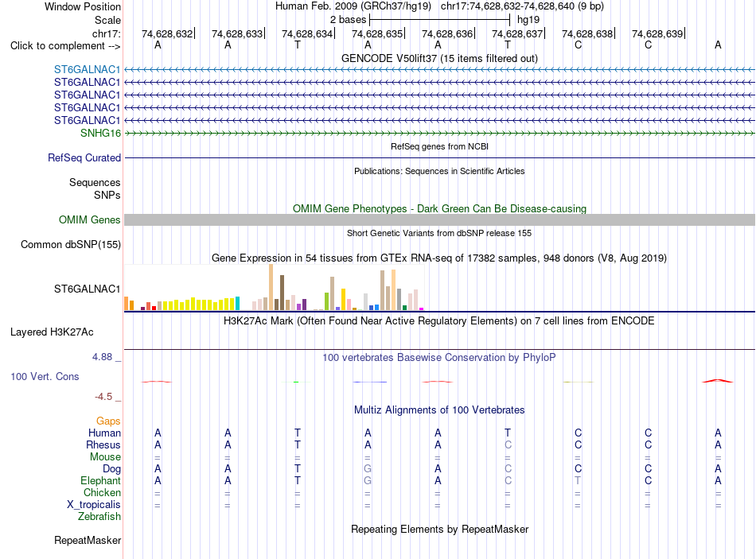Click the chr17: ruler label
The width and height of the screenshot is (756, 559).
point(106,33)
